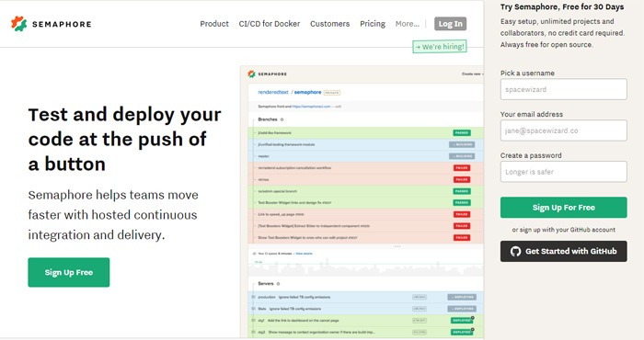Focus the Create a password field
Viewport: 644px width, 340px height.
pos(563,172)
